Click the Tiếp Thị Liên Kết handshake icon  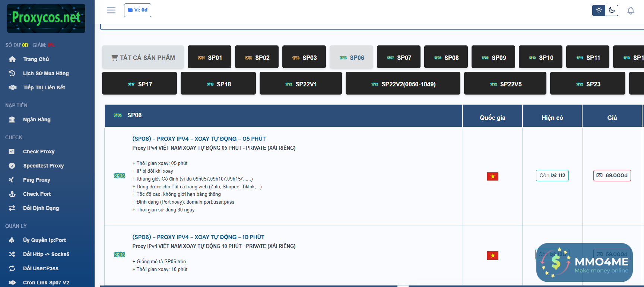point(12,87)
